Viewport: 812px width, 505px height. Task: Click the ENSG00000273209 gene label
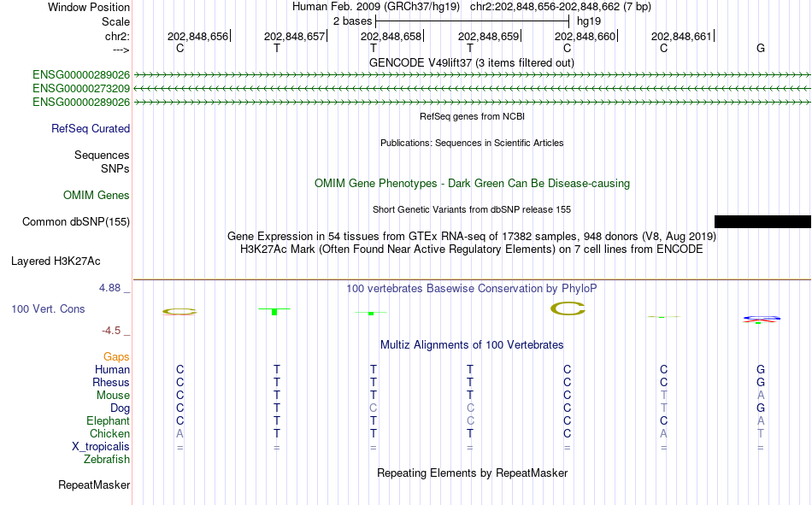81,89
